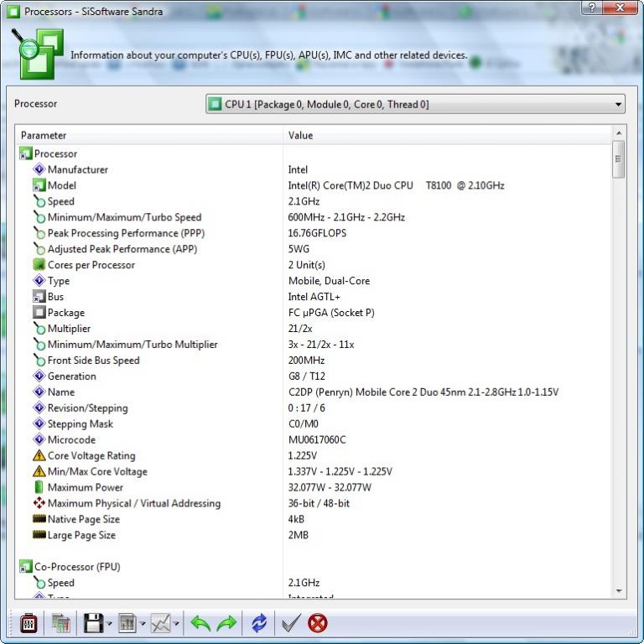Screen dimensions: 644x644
Task: Click the Parameter column header
Action: point(148,136)
